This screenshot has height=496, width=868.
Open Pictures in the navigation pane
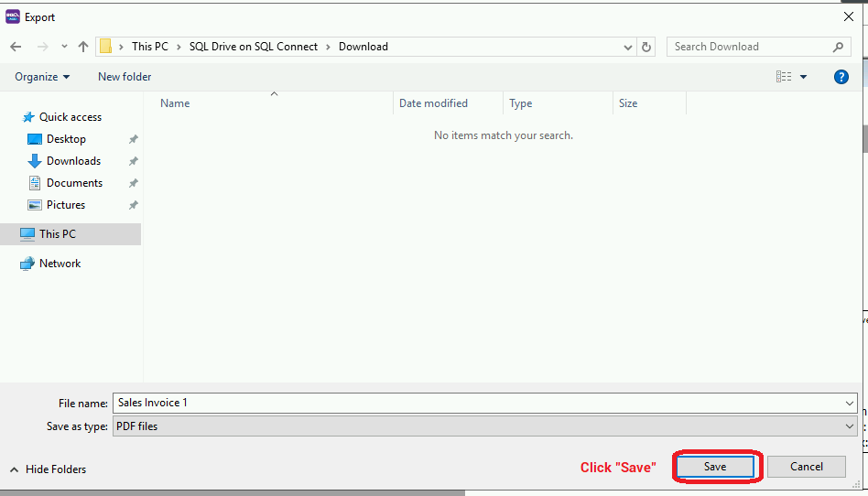pyautogui.click(x=57, y=205)
